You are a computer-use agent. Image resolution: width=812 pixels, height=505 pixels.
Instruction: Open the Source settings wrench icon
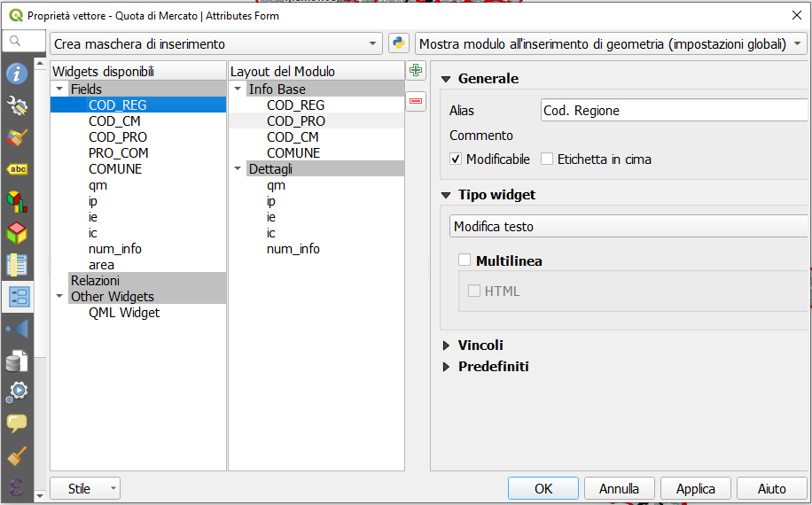[x=17, y=106]
